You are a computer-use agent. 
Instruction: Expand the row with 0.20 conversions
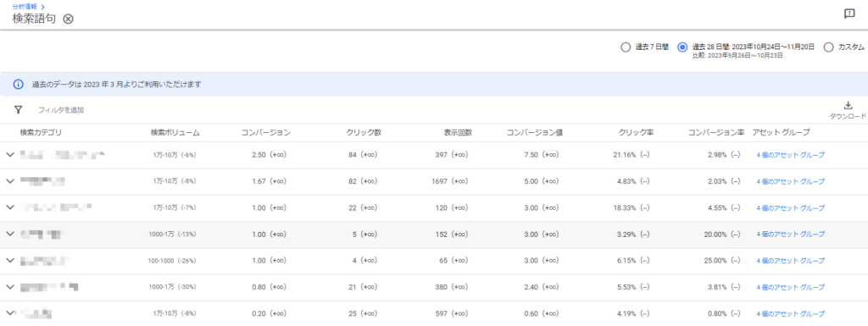[9, 313]
